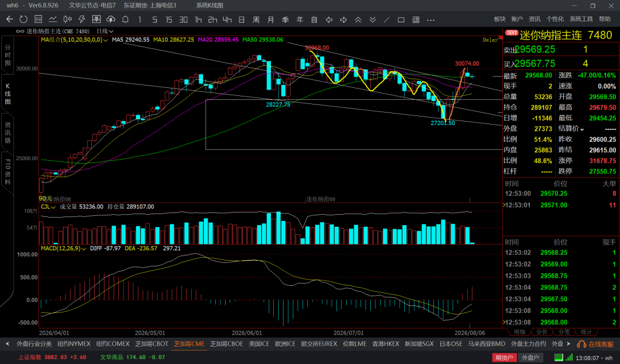620x364 pixels.
Task: Select the candlestick K-line chart icon
Action: pos(68,20)
